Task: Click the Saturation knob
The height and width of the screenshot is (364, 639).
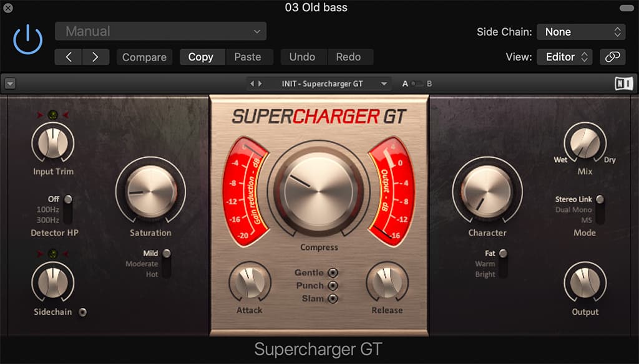Action: (151, 191)
